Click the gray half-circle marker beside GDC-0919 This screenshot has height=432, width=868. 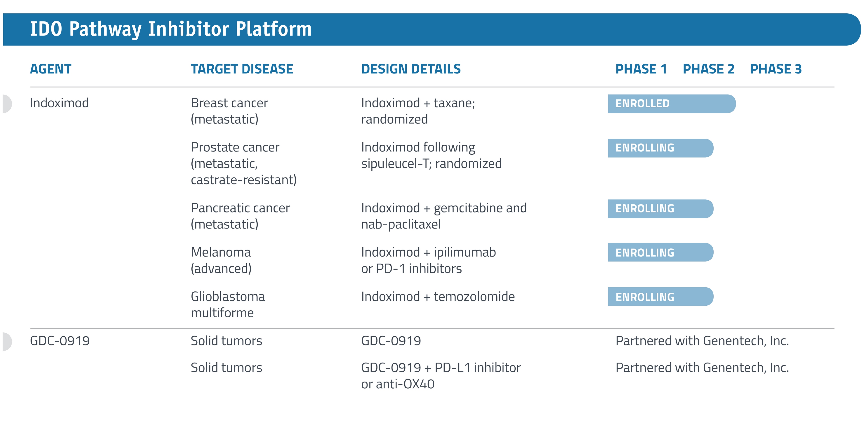[x=7, y=341]
